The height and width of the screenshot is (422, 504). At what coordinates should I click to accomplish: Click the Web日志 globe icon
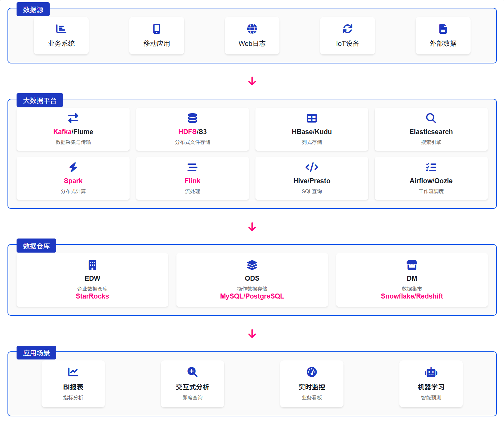252,29
